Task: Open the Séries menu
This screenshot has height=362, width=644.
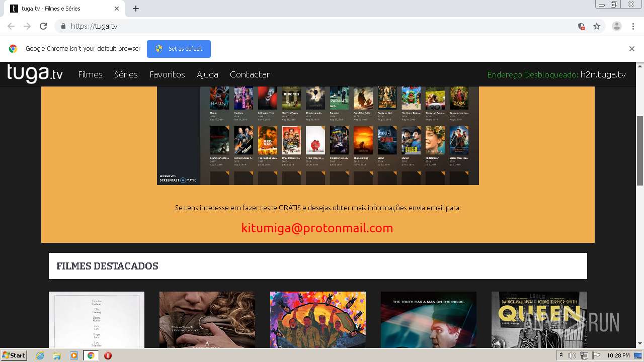Action: point(126,74)
